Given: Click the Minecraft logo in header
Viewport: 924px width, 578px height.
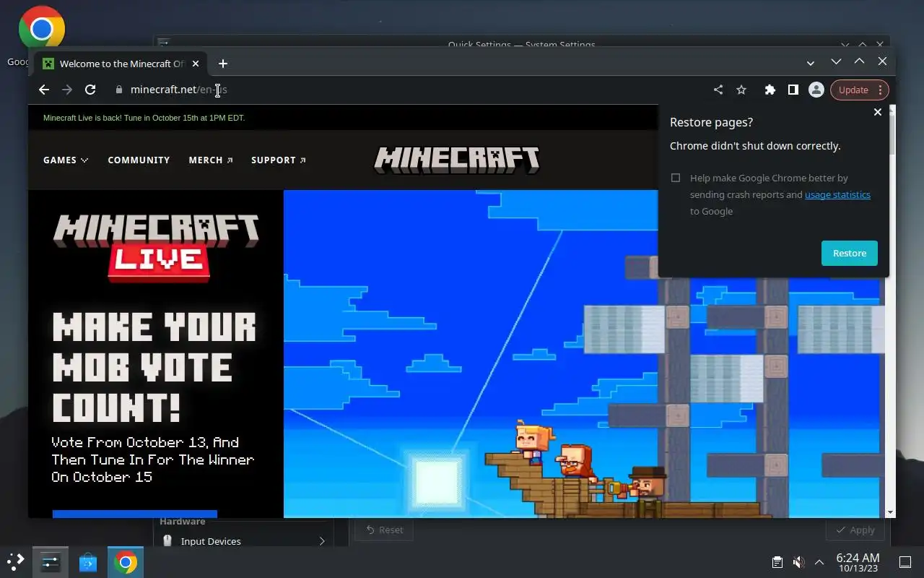Looking at the screenshot, I should pyautogui.click(x=456, y=160).
